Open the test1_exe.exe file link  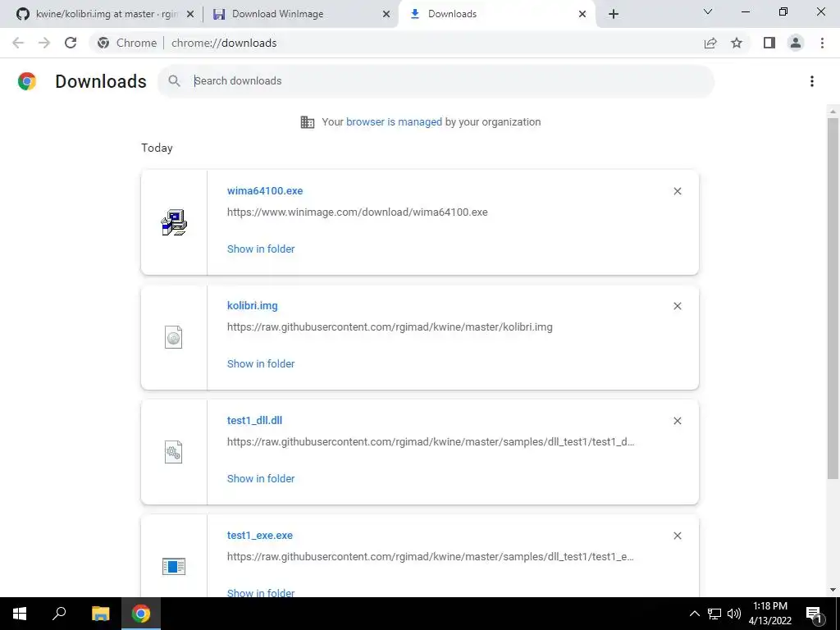tap(260, 535)
